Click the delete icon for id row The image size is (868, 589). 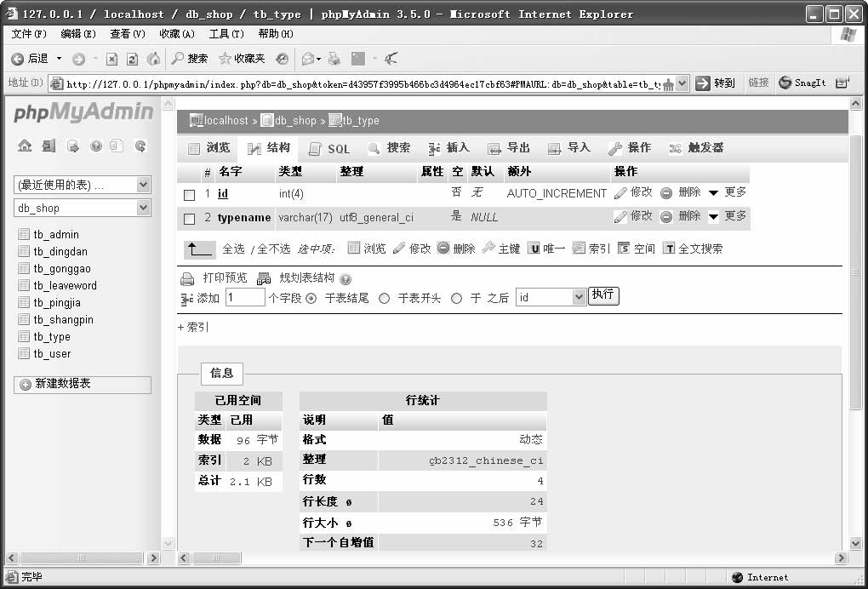click(666, 192)
